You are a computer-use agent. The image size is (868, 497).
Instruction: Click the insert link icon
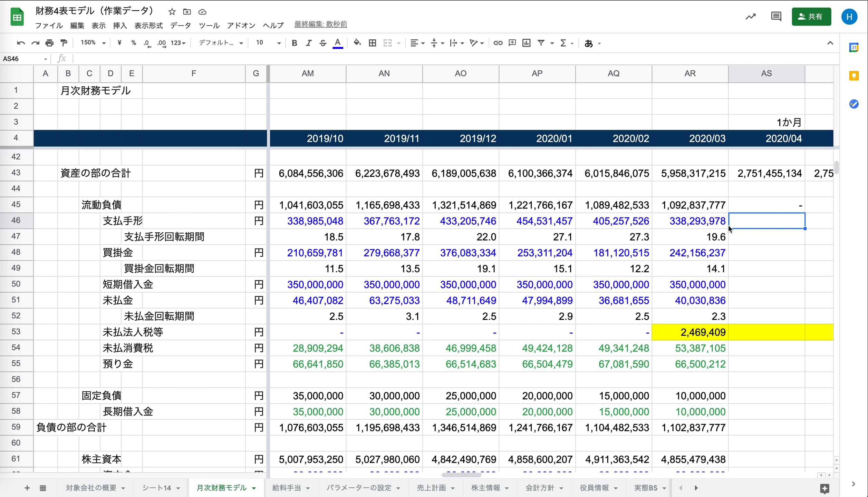tap(498, 43)
